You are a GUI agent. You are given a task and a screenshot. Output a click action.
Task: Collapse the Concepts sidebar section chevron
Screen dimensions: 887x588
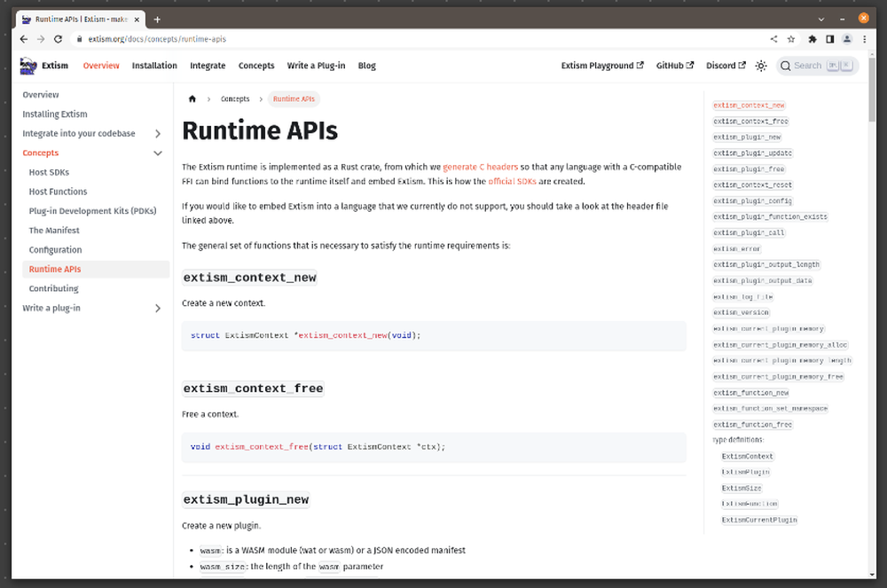tap(158, 153)
